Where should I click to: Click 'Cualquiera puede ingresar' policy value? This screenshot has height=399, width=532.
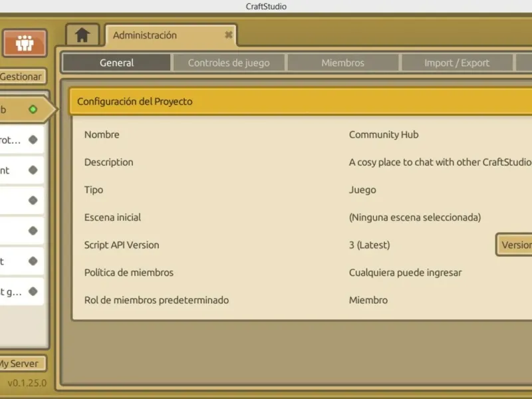point(405,273)
